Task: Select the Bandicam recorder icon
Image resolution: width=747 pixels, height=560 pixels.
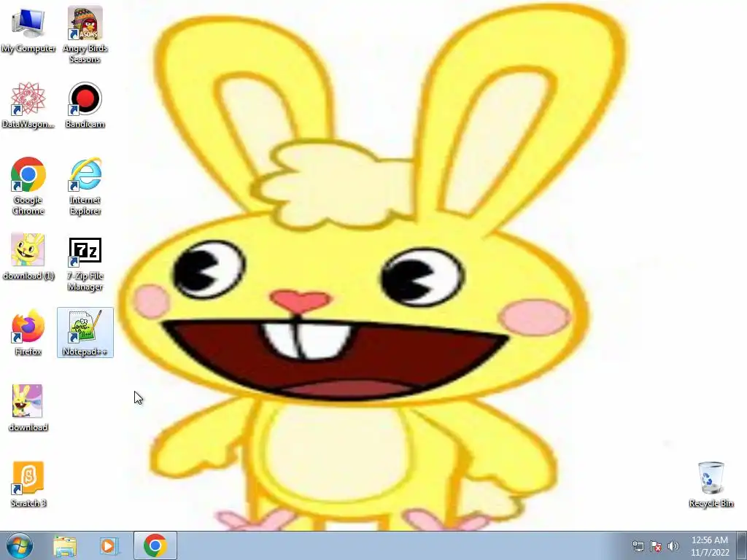Action: [x=85, y=105]
